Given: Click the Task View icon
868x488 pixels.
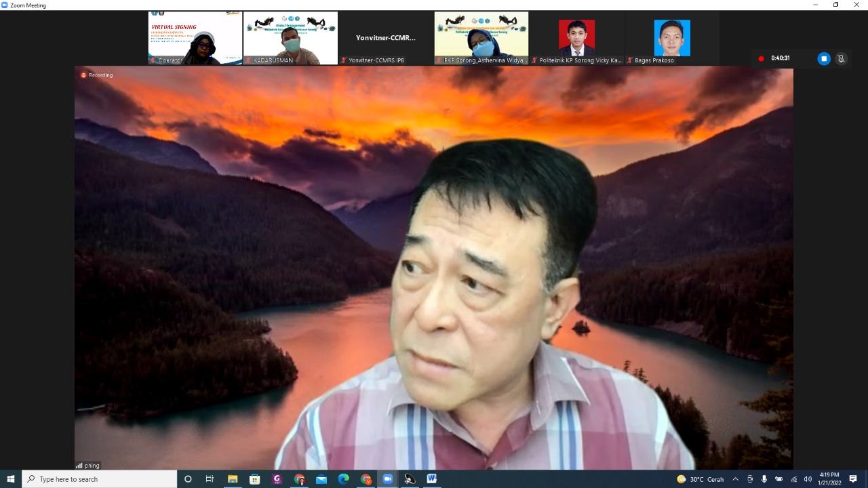Looking at the screenshot, I should (x=210, y=479).
